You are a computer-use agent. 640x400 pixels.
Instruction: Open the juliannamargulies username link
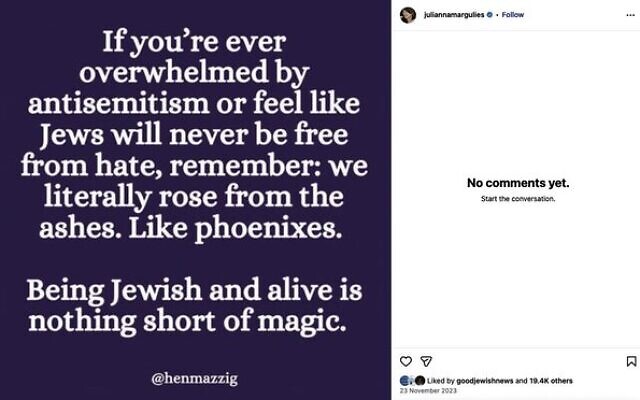click(454, 15)
